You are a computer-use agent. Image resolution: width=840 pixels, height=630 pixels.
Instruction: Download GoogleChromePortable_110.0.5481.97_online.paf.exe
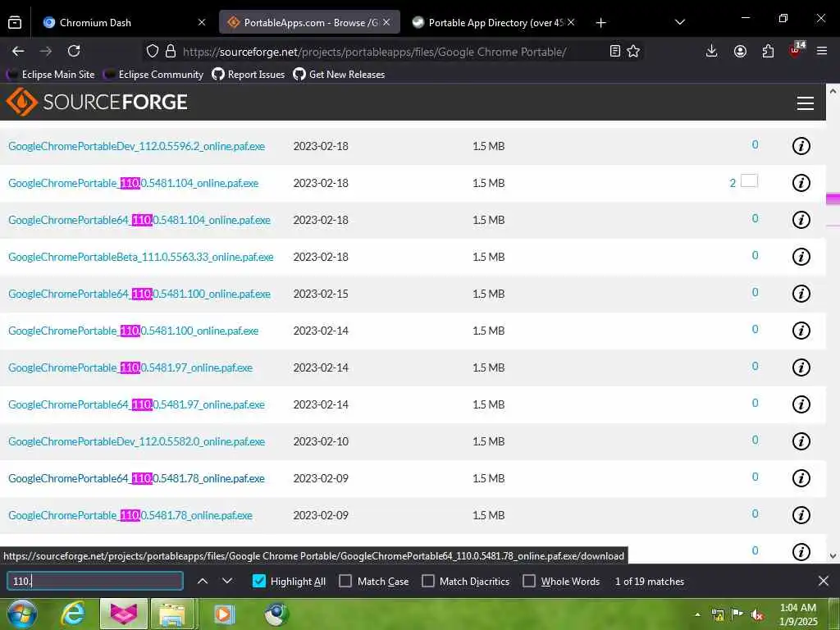click(x=130, y=368)
